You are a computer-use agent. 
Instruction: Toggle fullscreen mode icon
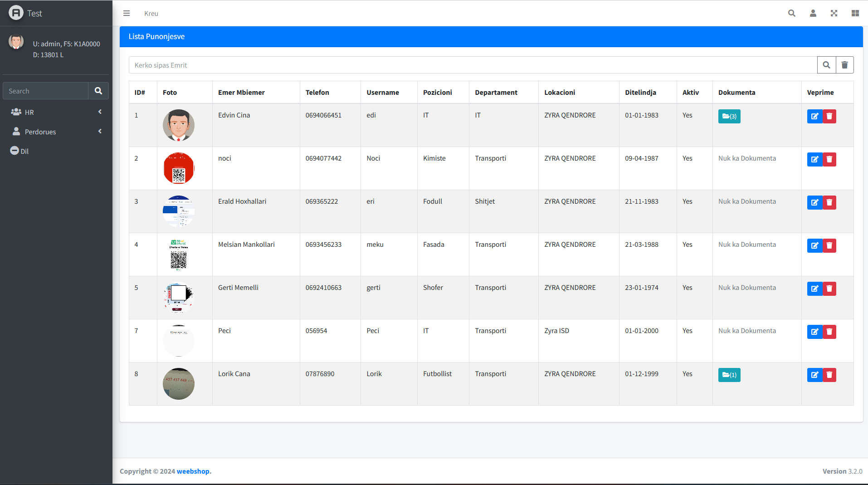click(834, 13)
